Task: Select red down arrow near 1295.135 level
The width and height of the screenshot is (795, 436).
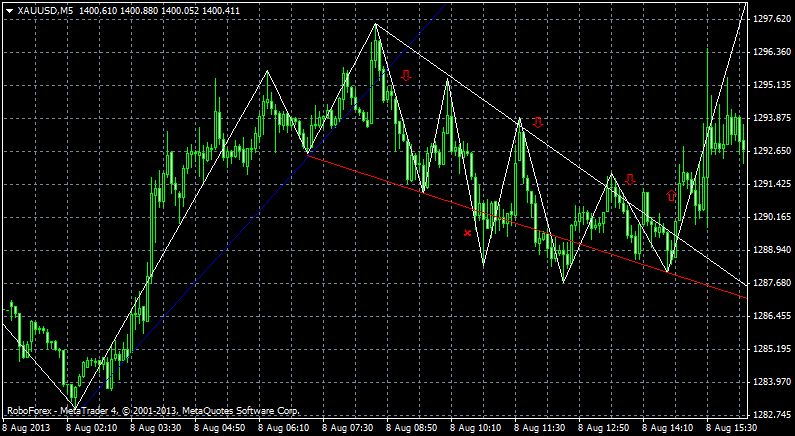Action: (x=406, y=76)
